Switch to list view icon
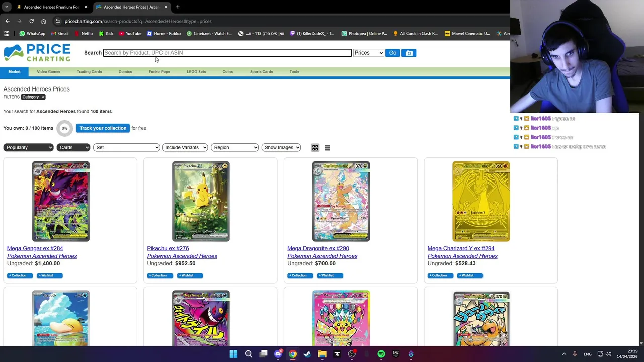 327,148
